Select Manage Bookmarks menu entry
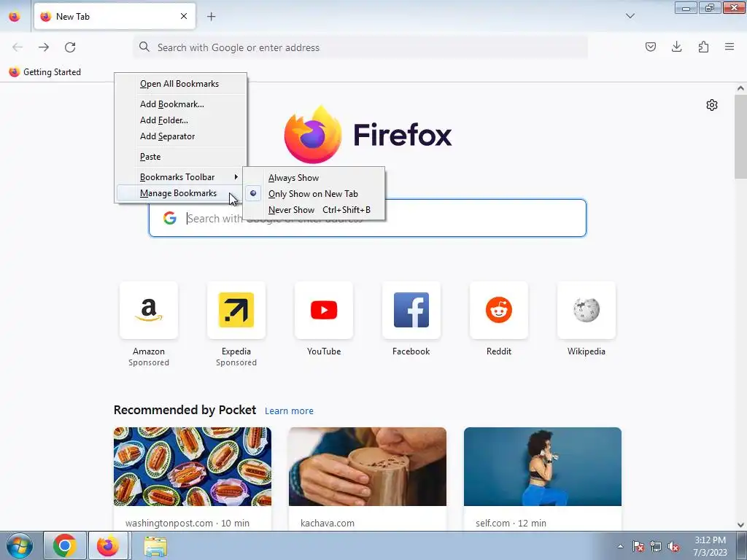 coord(181,193)
